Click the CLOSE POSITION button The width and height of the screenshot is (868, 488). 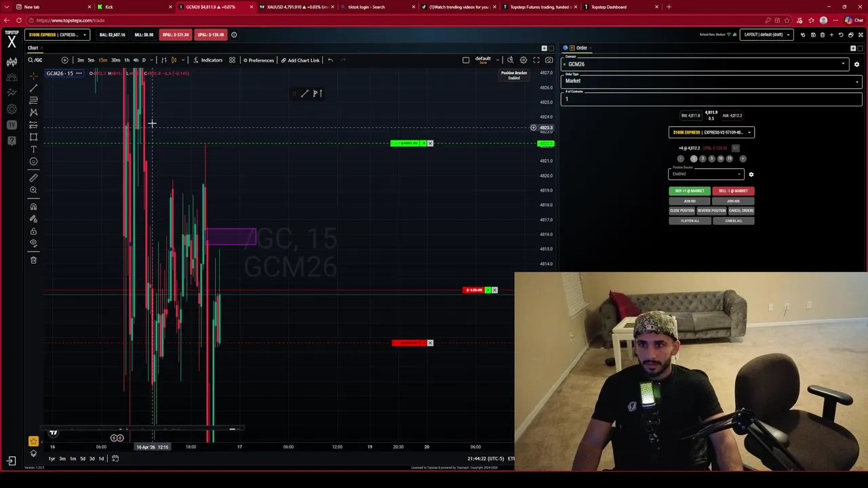pyautogui.click(x=682, y=211)
